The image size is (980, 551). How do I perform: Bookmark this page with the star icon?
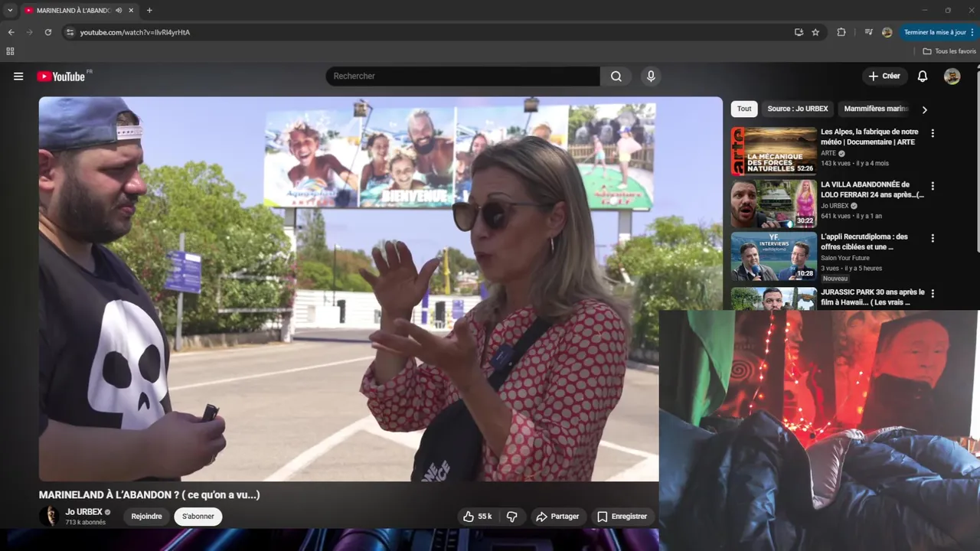[x=815, y=32]
